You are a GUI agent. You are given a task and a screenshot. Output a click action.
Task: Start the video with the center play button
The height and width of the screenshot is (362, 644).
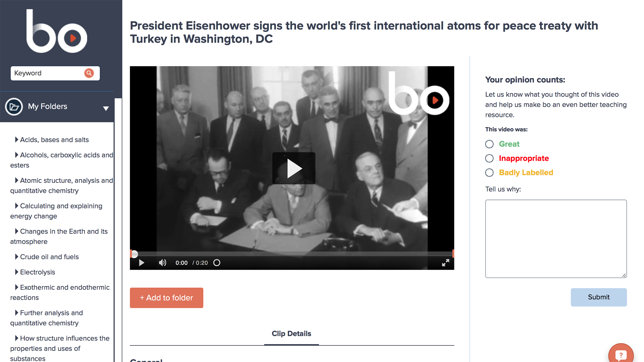pyautogui.click(x=294, y=168)
